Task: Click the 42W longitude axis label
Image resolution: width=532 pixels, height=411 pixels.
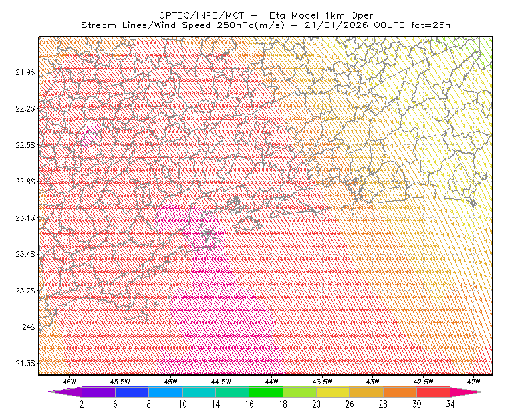Action: (473, 382)
